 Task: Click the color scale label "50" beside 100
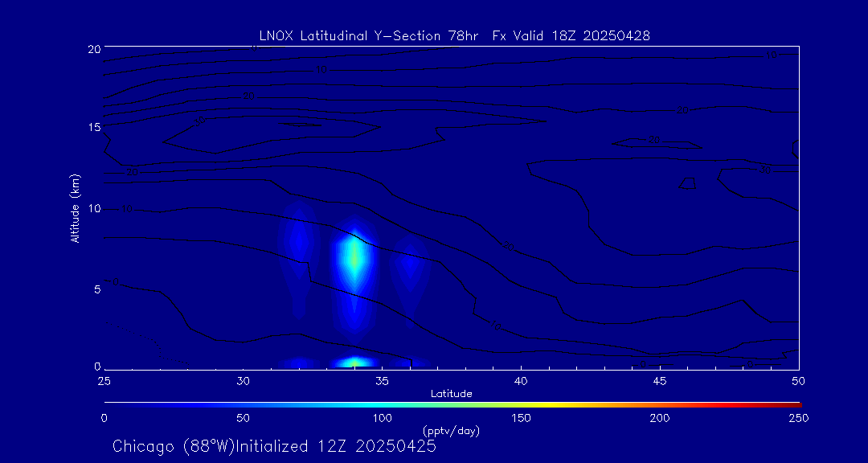[x=243, y=418]
